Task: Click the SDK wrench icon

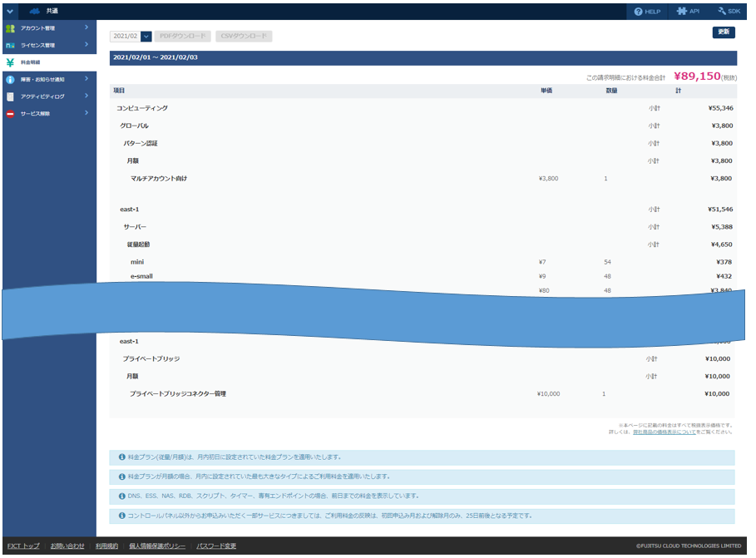Action: tap(721, 11)
